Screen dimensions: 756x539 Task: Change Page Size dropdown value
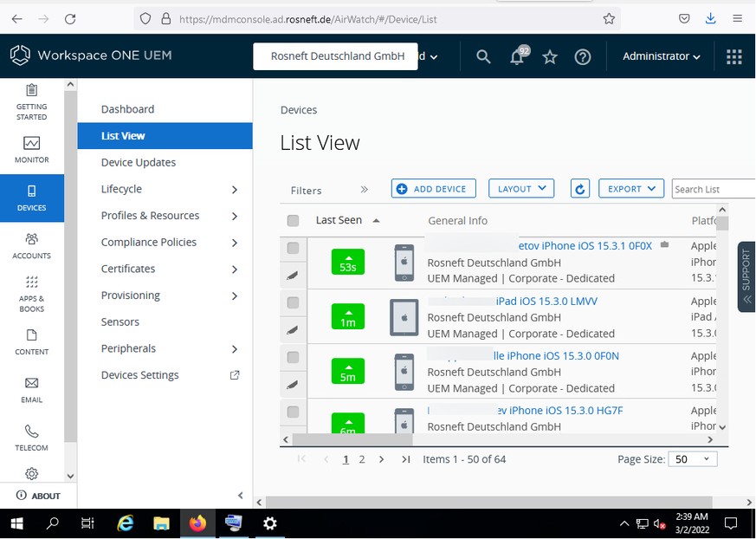[692, 459]
